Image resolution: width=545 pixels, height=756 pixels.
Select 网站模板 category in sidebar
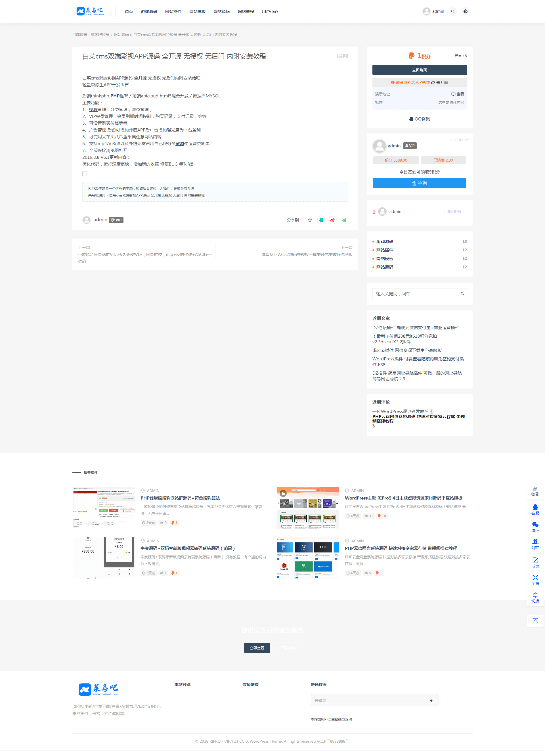coord(385,259)
